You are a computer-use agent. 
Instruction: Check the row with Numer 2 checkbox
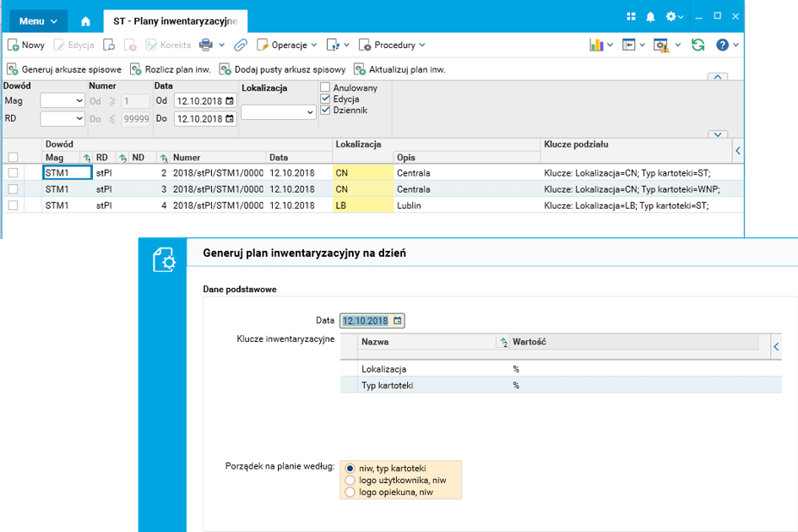pos(14,173)
